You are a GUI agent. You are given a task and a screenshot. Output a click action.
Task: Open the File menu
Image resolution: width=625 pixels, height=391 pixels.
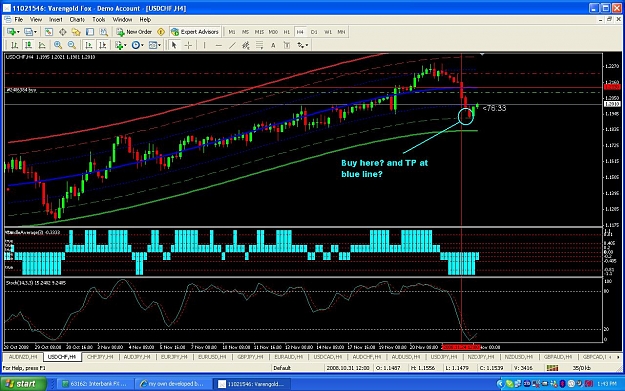point(19,20)
